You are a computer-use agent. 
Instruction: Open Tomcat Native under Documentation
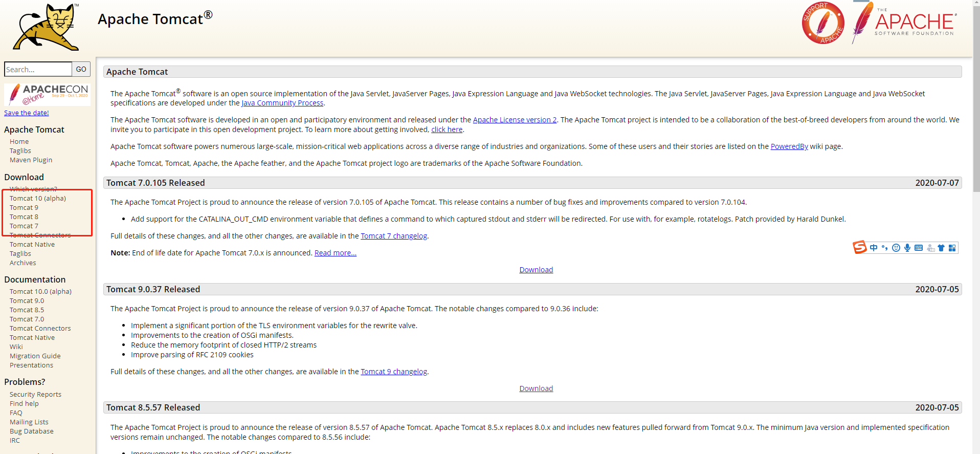pyautogui.click(x=32, y=337)
